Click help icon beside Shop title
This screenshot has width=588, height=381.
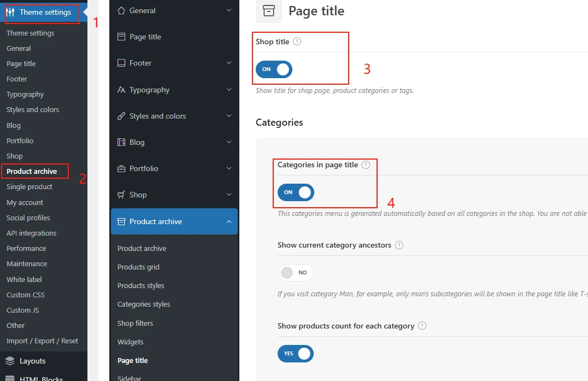coord(297,42)
